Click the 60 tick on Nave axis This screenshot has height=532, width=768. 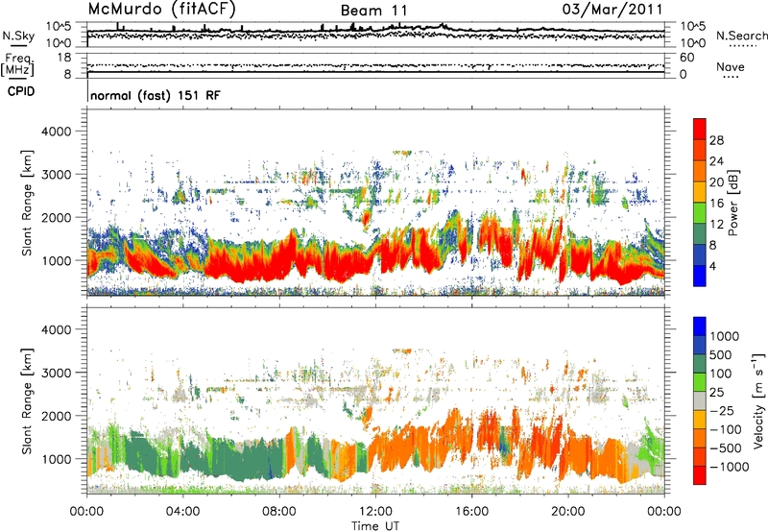click(x=687, y=58)
